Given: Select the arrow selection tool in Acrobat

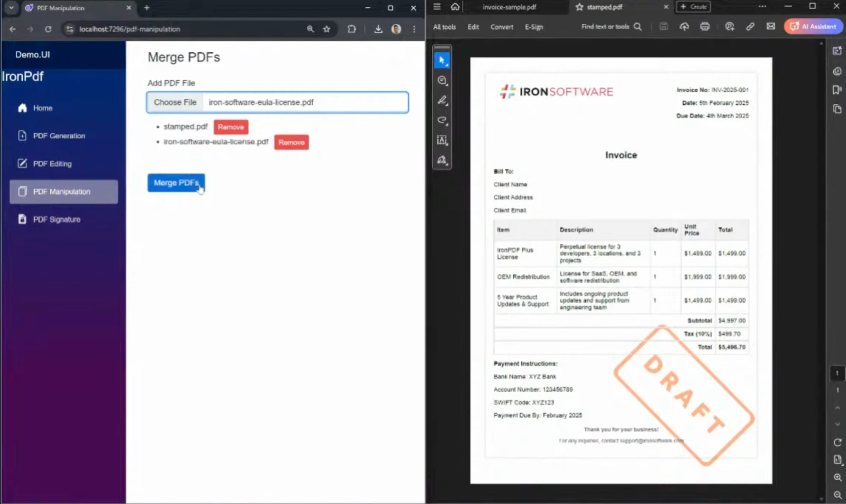Looking at the screenshot, I should point(442,60).
